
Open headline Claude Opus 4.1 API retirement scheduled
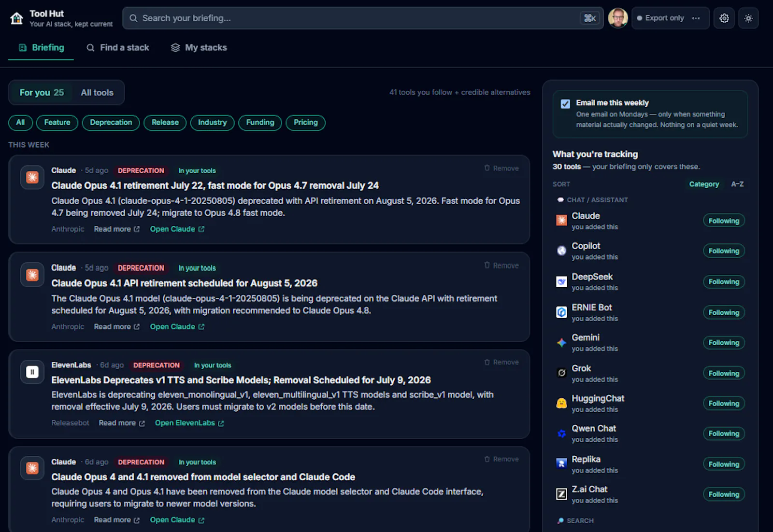point(185,283)
